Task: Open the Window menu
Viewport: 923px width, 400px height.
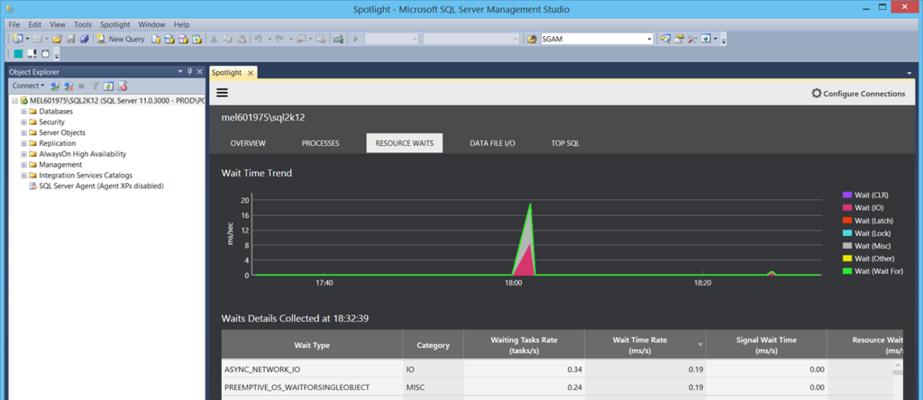Action: click(x=152, y=25)
